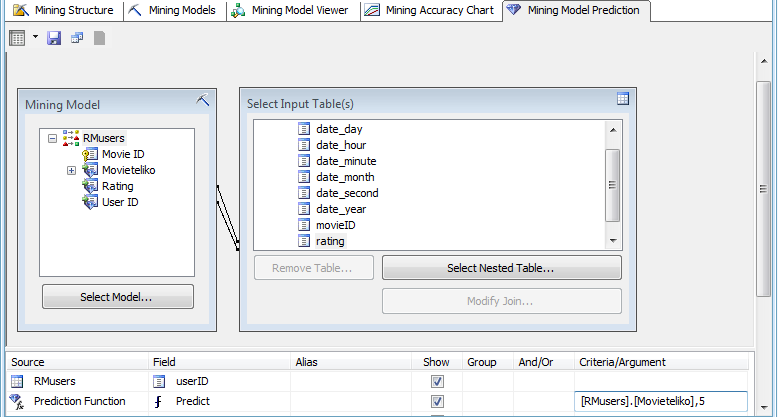Select the movieID input column
The image size is (778, 417).
(x=335, y=225)
